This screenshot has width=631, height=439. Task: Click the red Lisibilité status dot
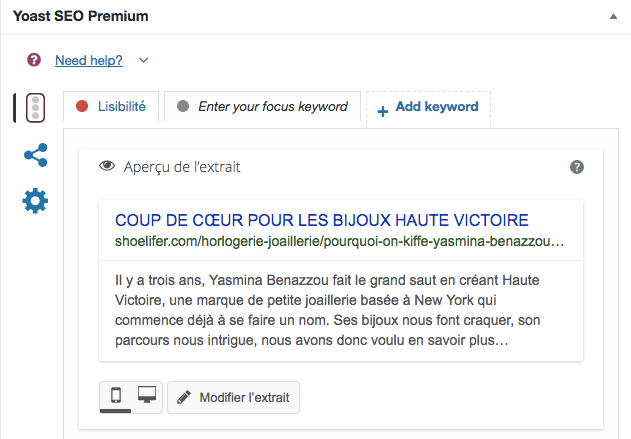coord(82,106)
